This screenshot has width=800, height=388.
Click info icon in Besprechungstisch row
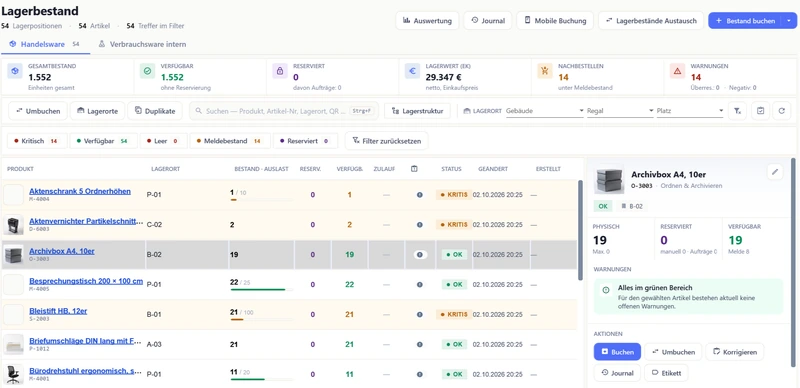pyautogui.click(x=419, y=284)
